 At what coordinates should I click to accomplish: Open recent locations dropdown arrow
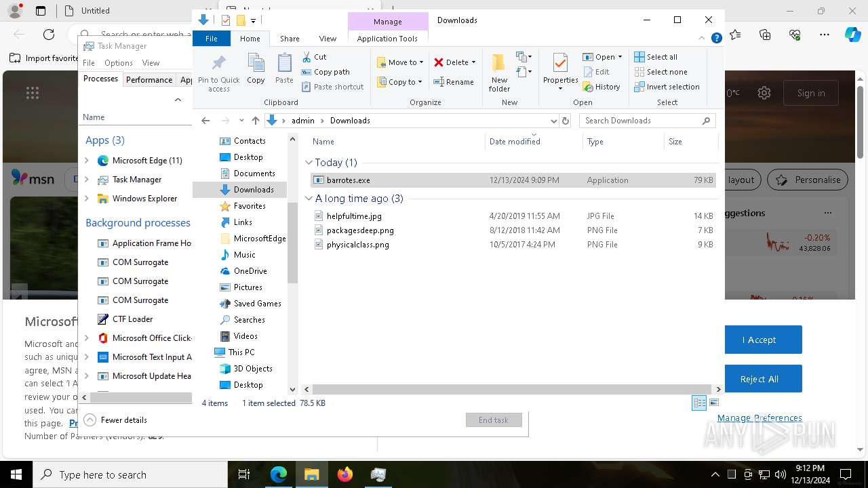241,121
